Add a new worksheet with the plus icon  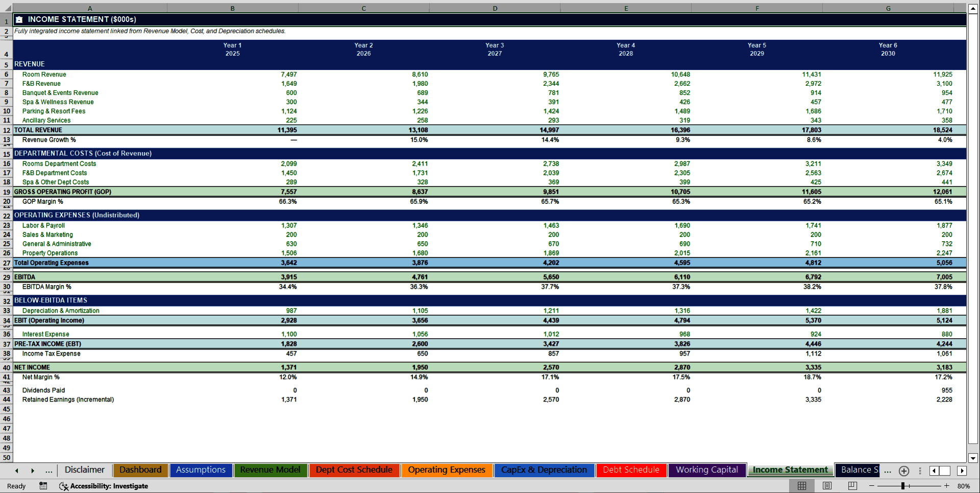pyautogui.click(x=903, y=471)
